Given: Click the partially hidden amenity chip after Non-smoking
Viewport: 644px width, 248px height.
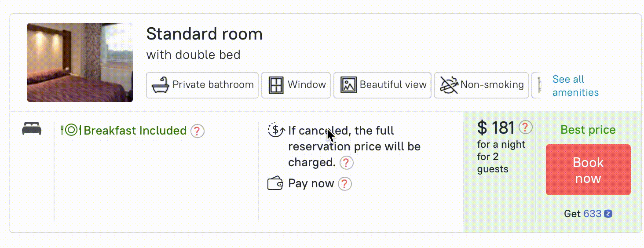Looking at the screenshot, I should coord(536,85).
